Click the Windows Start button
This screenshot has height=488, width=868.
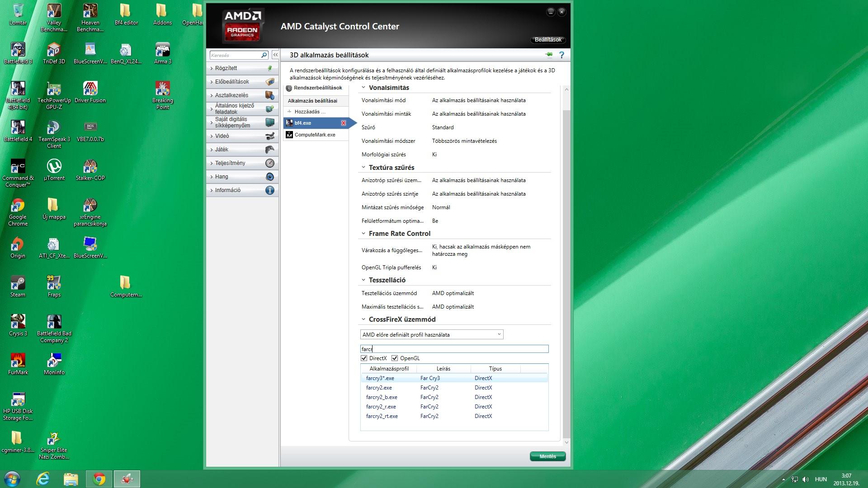12,479
